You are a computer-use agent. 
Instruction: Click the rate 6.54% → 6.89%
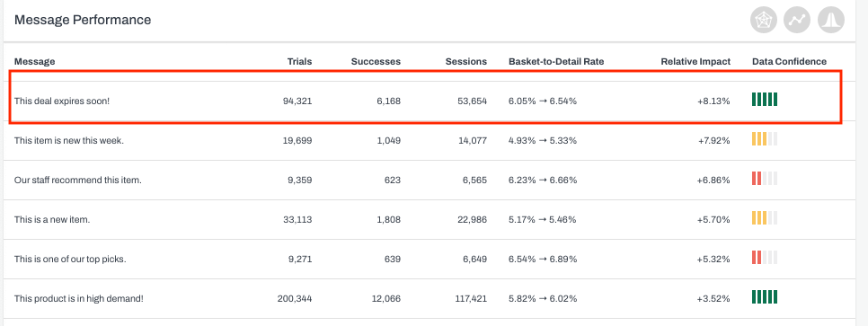click(x=543, y=259)
